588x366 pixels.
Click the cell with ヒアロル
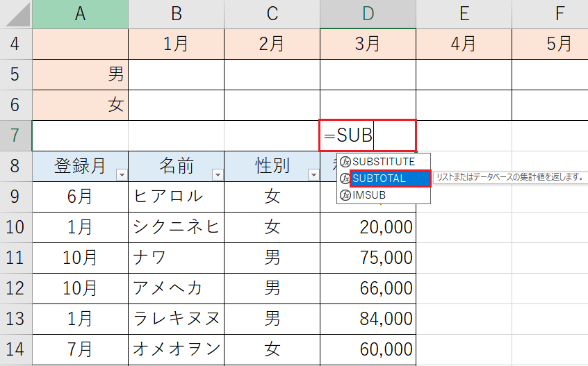177,197
